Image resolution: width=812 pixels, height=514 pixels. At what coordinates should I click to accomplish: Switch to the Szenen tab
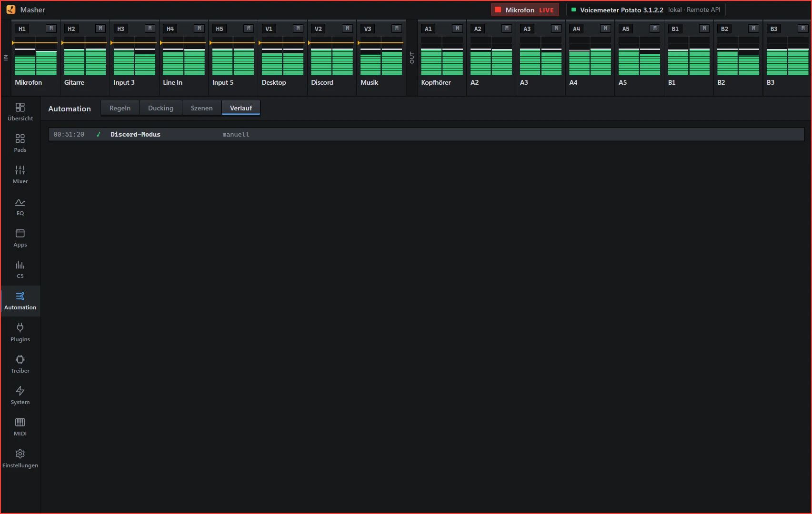201,108
